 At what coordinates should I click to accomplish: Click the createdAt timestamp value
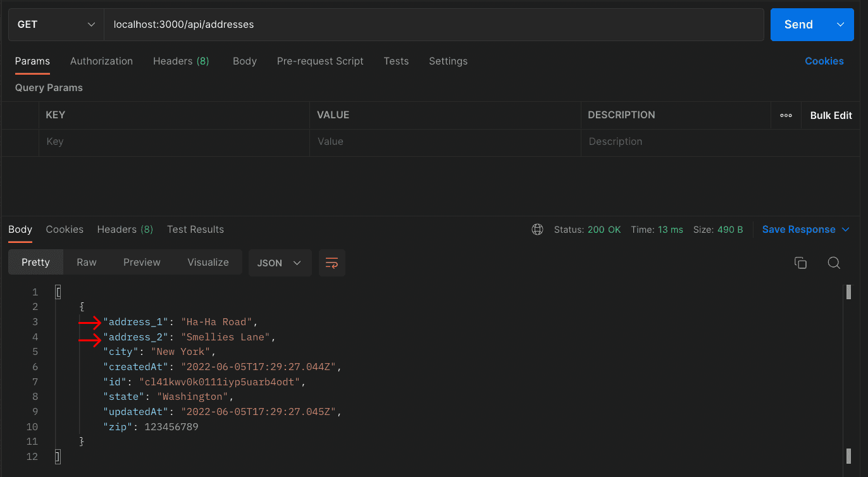click(258, 367)
